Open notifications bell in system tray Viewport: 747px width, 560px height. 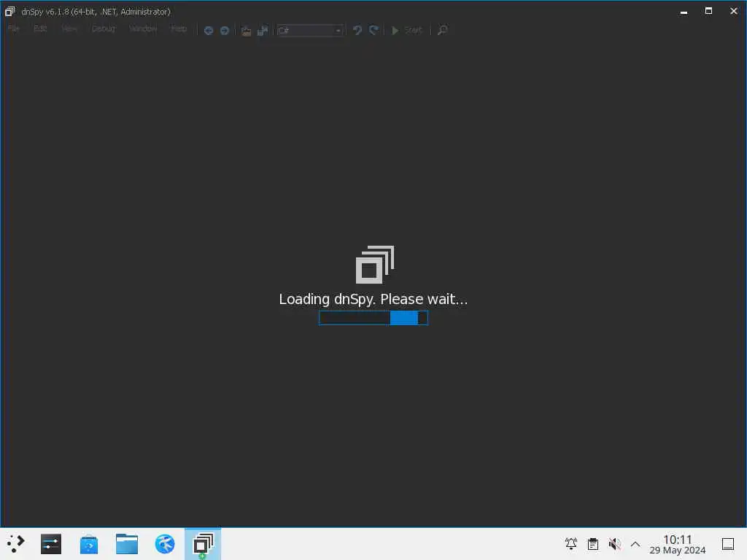(570, 544)
